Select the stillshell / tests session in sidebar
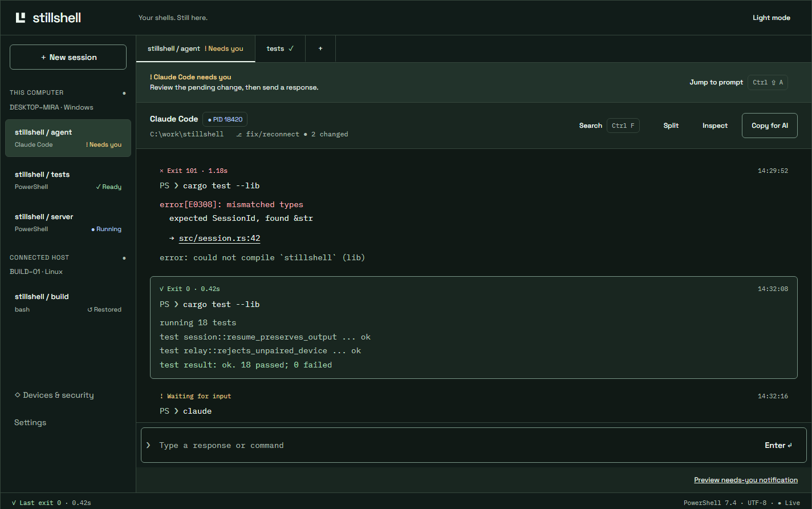This screenshot has height=509, width=812. (x=68, y=180)
